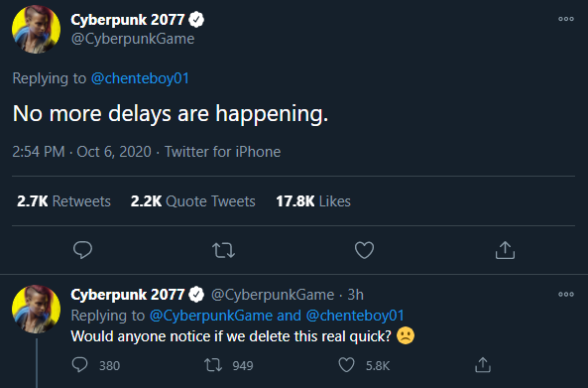Open the more options menu of the reply tweet
Screen dimensions: 588x388
click(566, 294)
